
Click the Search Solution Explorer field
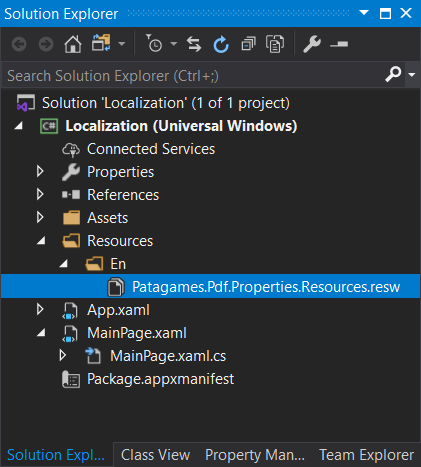pyautogui.click(x=193, y=76)
